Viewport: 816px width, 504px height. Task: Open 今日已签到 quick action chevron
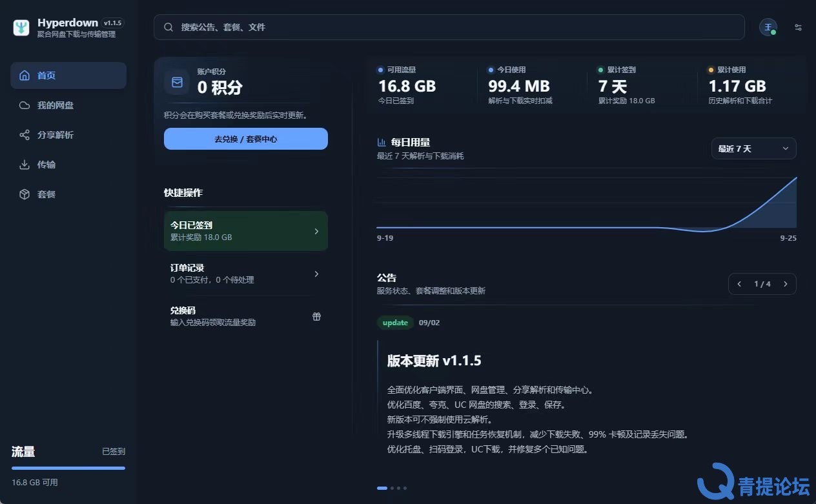316,231
